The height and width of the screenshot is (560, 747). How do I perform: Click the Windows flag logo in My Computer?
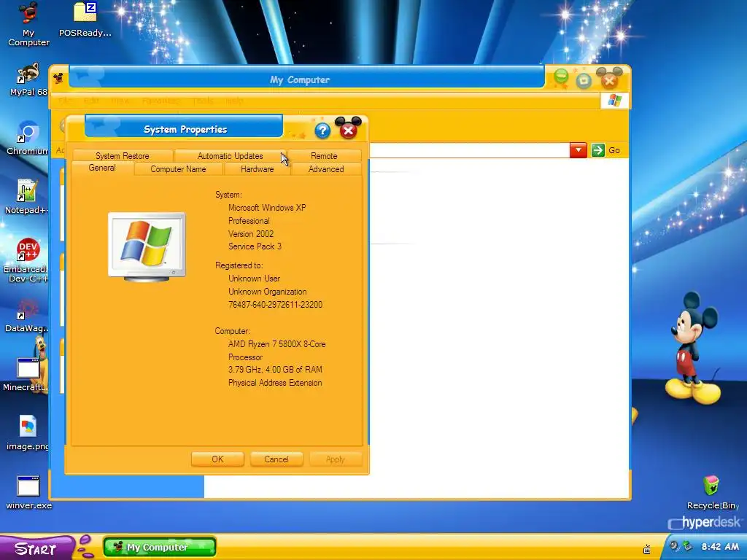[x=614, y=101]
